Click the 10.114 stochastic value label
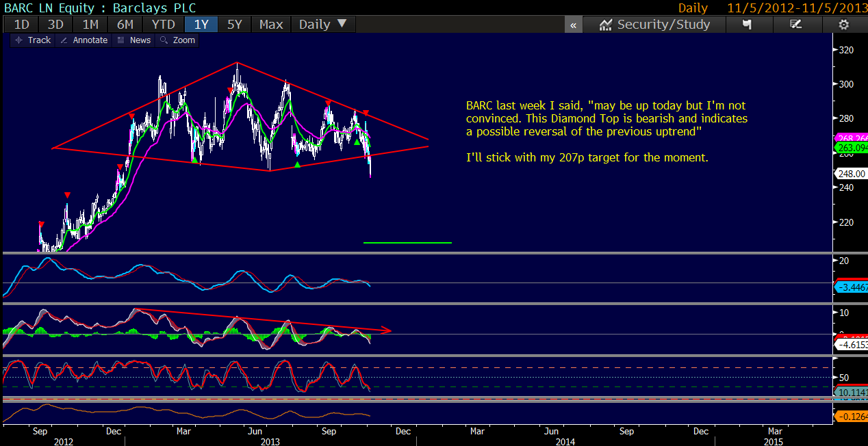868x446 pixels. click(852, 392)
